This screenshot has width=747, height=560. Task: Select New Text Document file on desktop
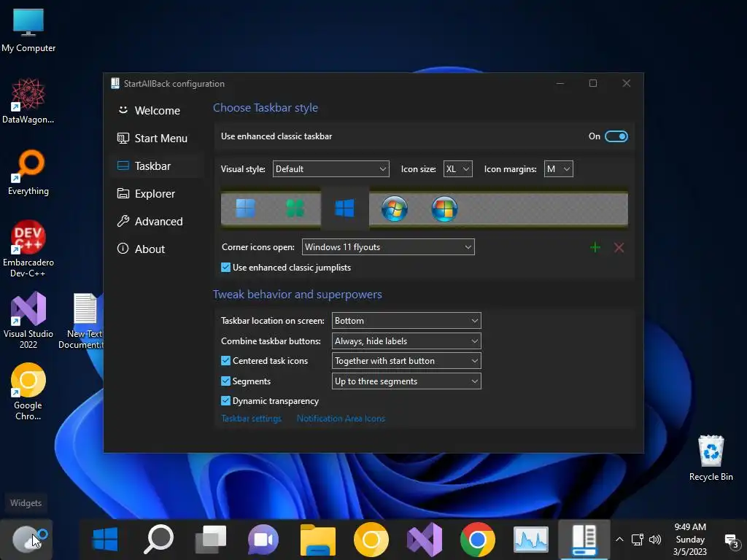pyautogui.click(x=85, y=320)
